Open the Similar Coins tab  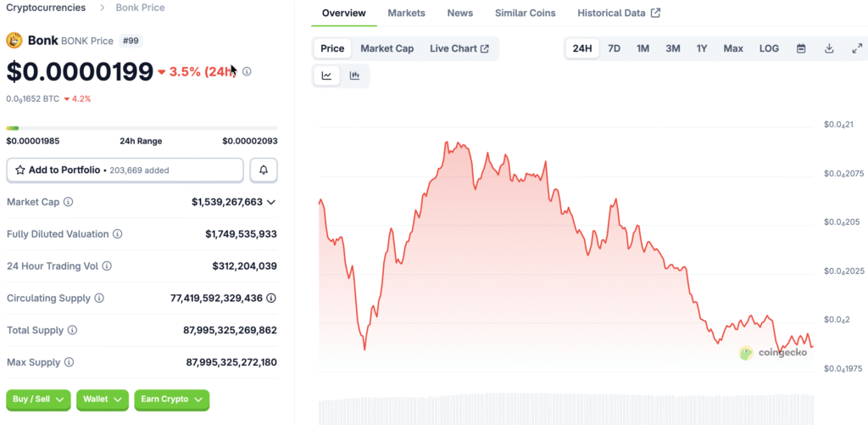[x=526, y=13]
